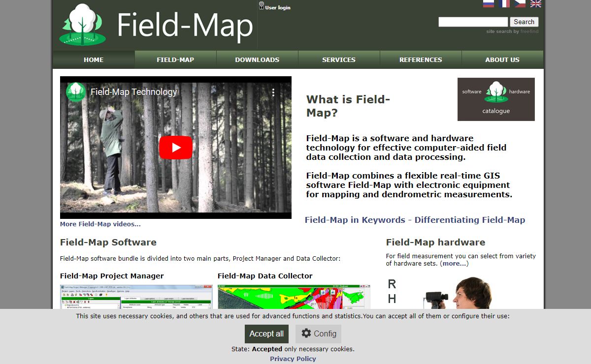This screenshot has height=364, width=591.
Task: Open the FIELD-MAP menu item
Action: coord(175,60)
